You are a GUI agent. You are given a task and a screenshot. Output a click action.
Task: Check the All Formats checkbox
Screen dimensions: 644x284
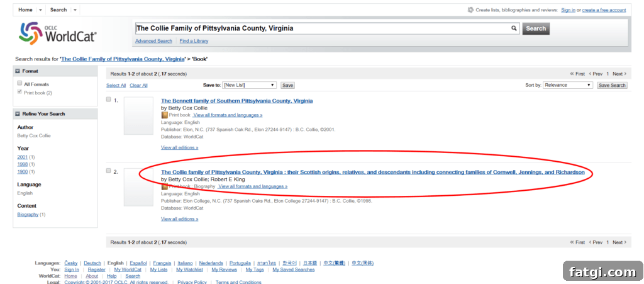[x=19, y=83]
